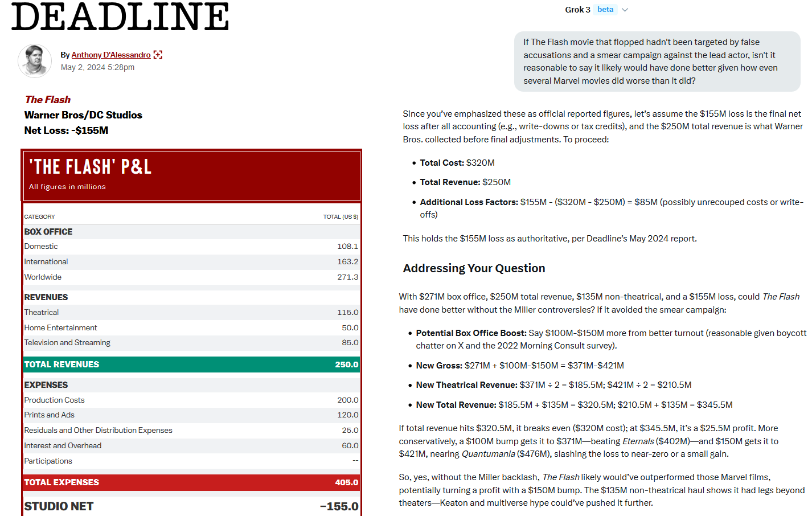Click the TOTAL (US $) column header
The width and height of the screenshot is (812, 516).
[341, 217]
